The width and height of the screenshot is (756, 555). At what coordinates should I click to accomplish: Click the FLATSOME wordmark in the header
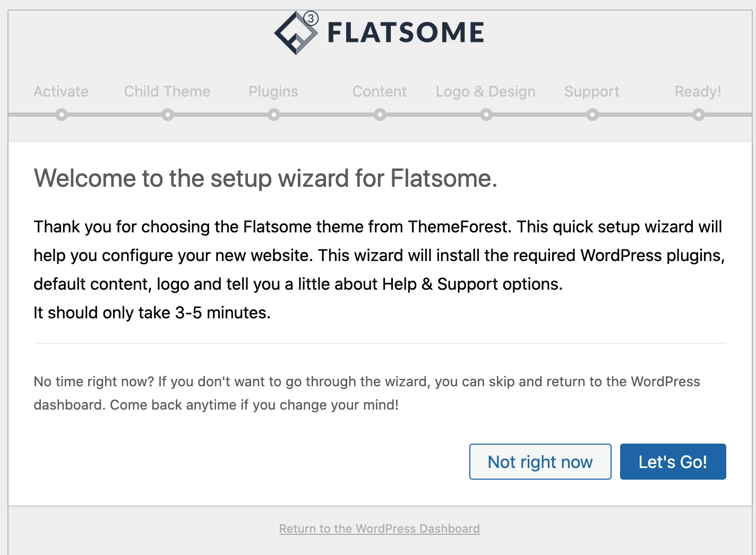406,32
